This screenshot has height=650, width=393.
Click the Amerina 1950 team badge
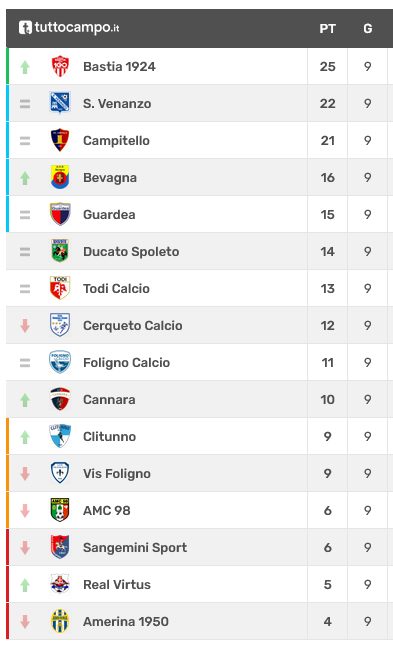pyautogui.click(x=60, y=621)
